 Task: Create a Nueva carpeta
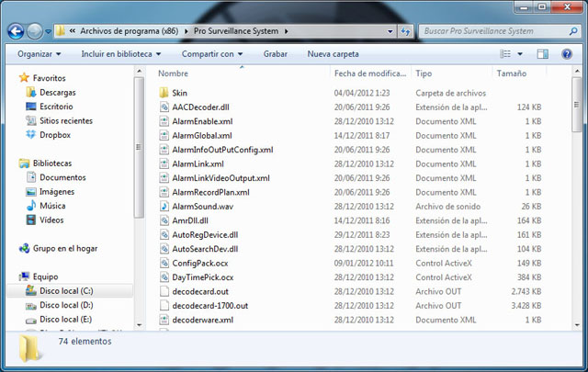pos(333,54)
